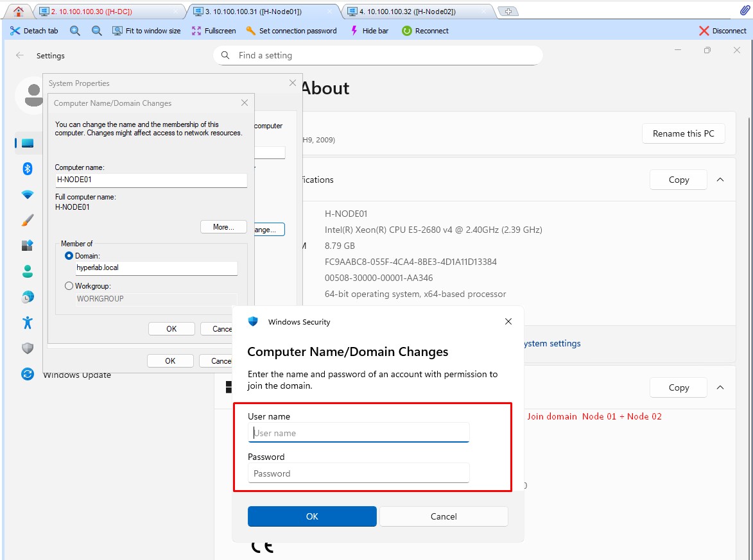
Task: Click Computer name field H-NODE01
Action: (151, 180)
